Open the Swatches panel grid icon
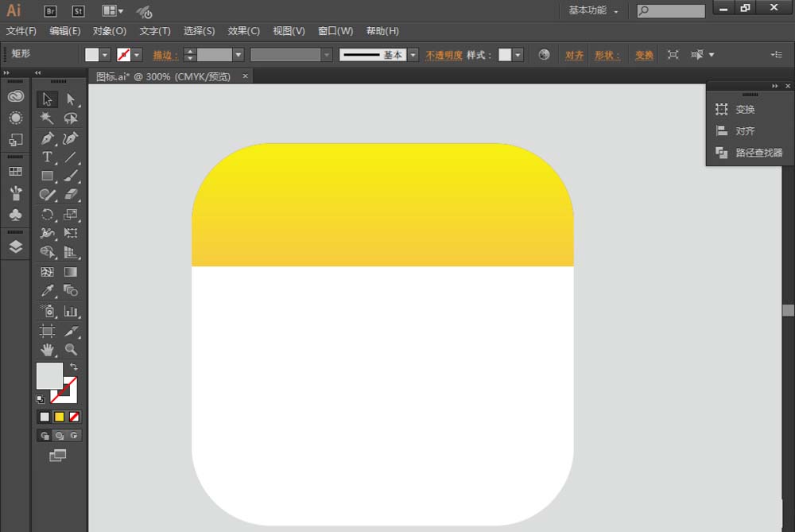The height and width of the screenshot is (532, 795). [x=16, y=172]
